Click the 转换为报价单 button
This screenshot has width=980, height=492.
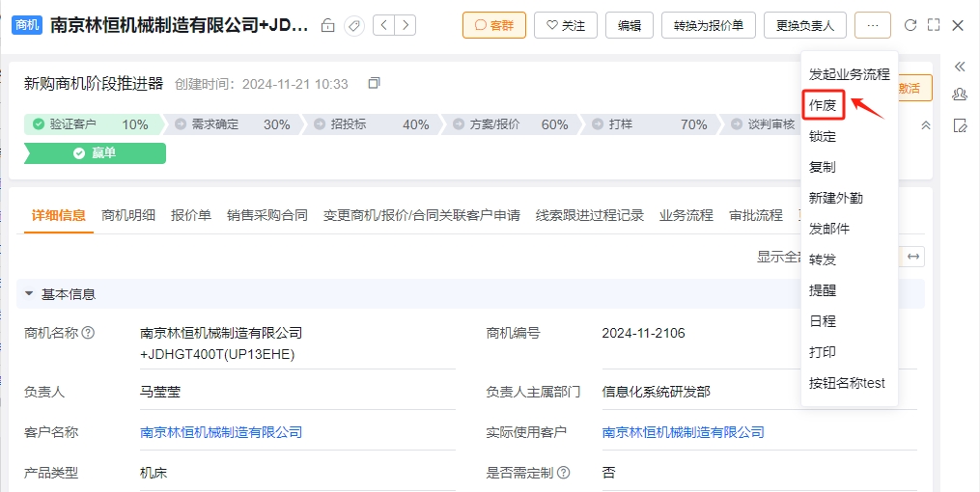point(708,26)
